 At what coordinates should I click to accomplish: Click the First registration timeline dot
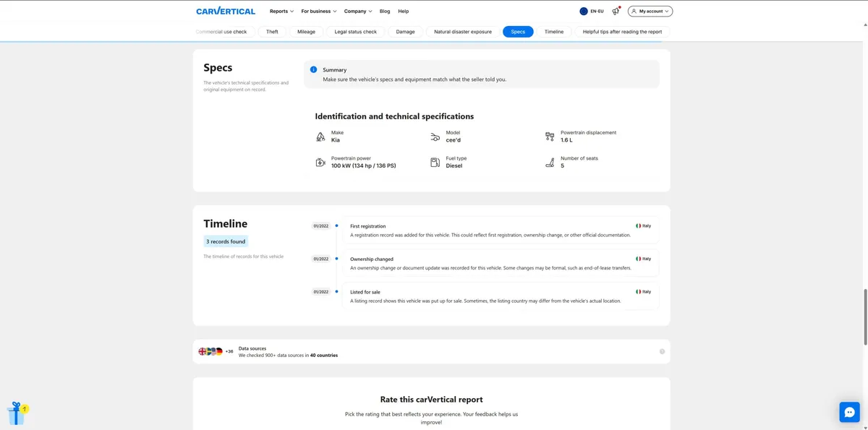pyautogui.click(x=336, y=226)
